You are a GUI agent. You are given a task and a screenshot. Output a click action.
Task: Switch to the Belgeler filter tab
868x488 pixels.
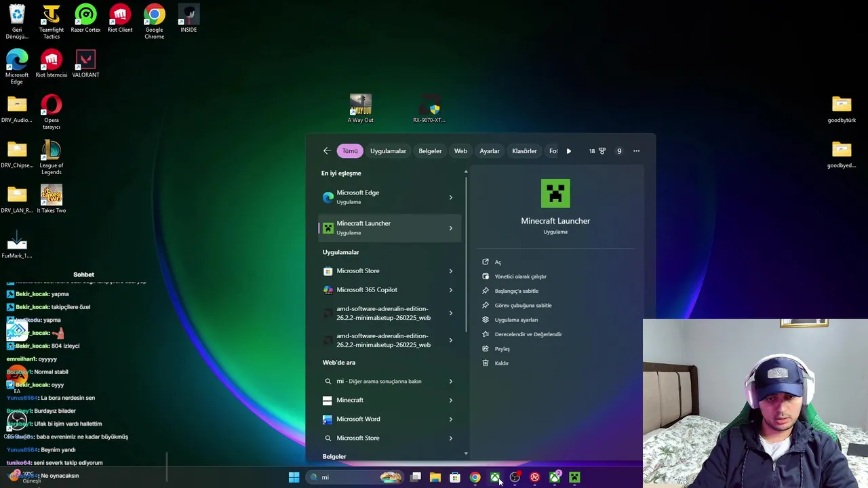430,151
